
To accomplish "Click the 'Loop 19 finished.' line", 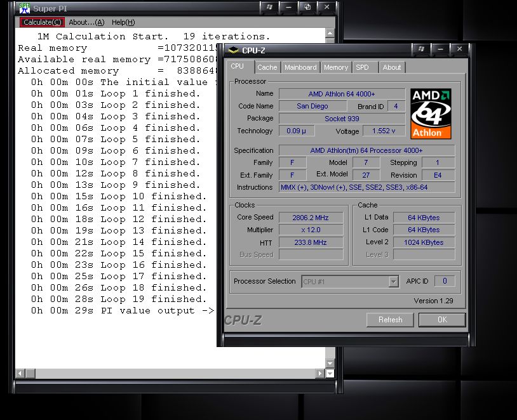I will [x=119, y=299].
